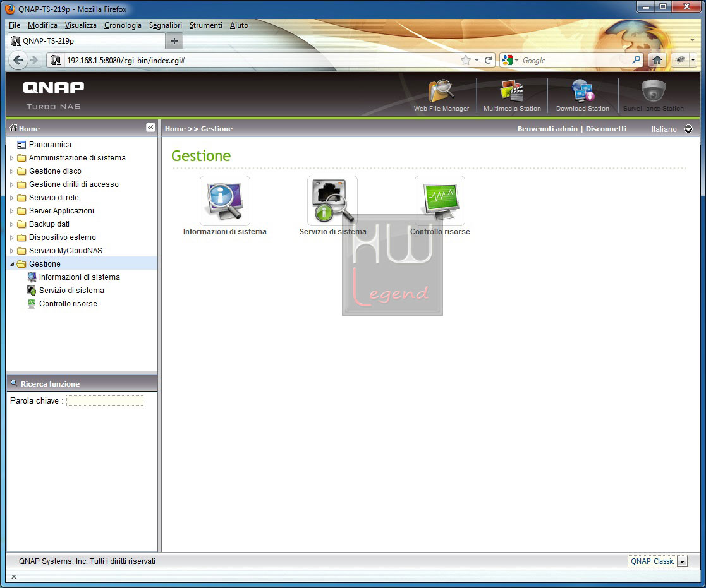Open the toolbar add-on dropdown arrow
The width and height of the screenshot is (706, 588).
693,60
